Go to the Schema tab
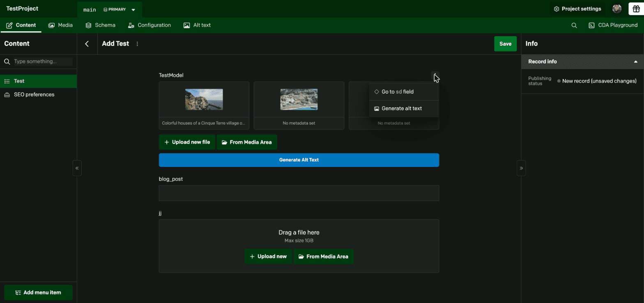The height and width of the screenshot is (303, 644). 100,25
